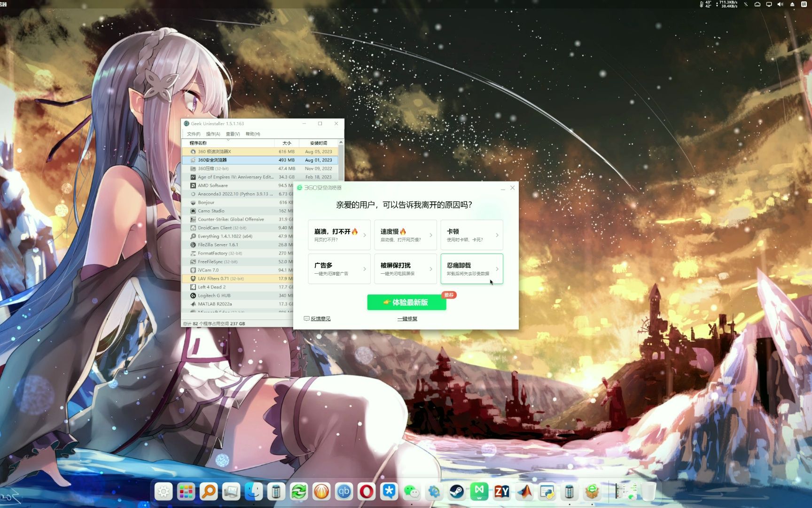This screenshot has height=508, width=812.
Task: Expand the 卡顿 option arrow
Action: point(497,235)
